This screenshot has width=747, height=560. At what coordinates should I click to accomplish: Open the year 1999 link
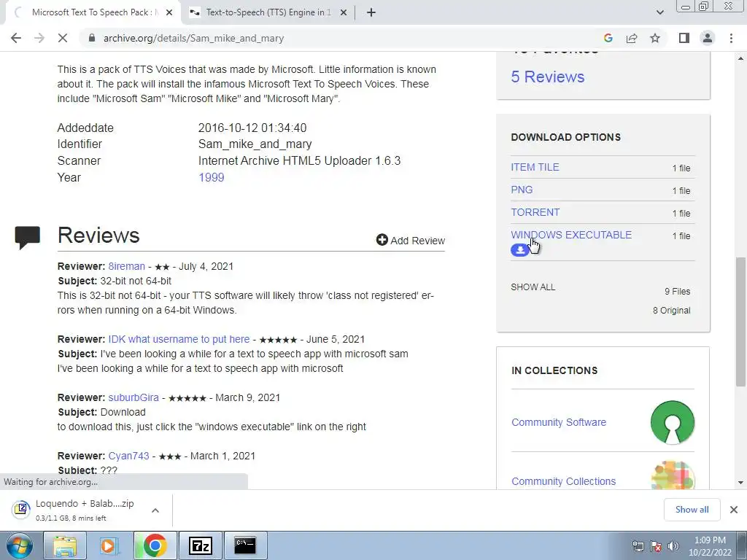tap(211, 178)
